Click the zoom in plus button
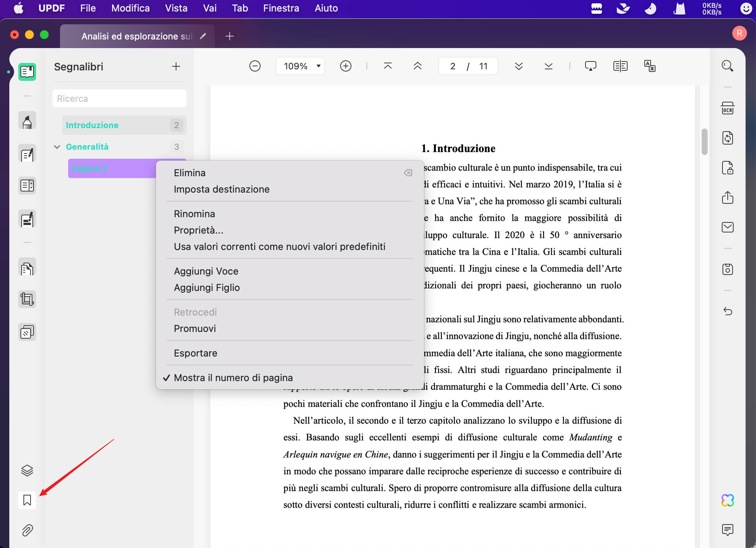This screenshot has width=756, height=548. click(346, 66)
